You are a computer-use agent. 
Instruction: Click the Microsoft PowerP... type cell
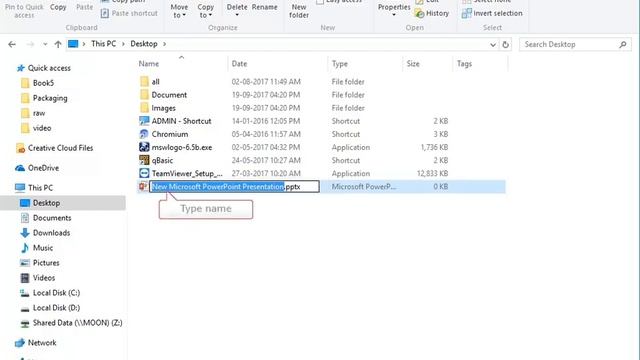[x=364, y=187]
